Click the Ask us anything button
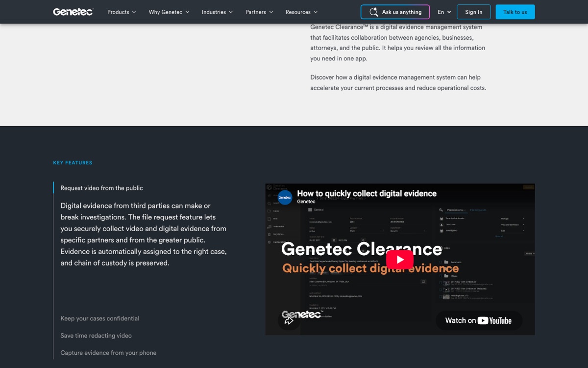The height and width of the screenshot is (368, 588). 395,12
